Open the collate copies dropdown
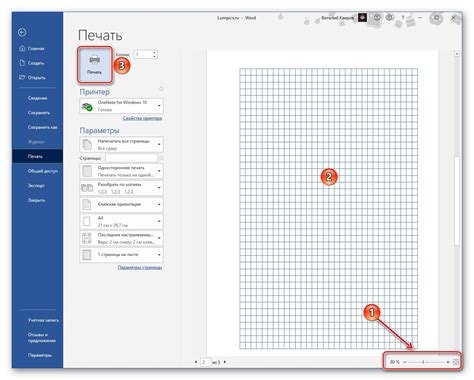 (121, 188)
